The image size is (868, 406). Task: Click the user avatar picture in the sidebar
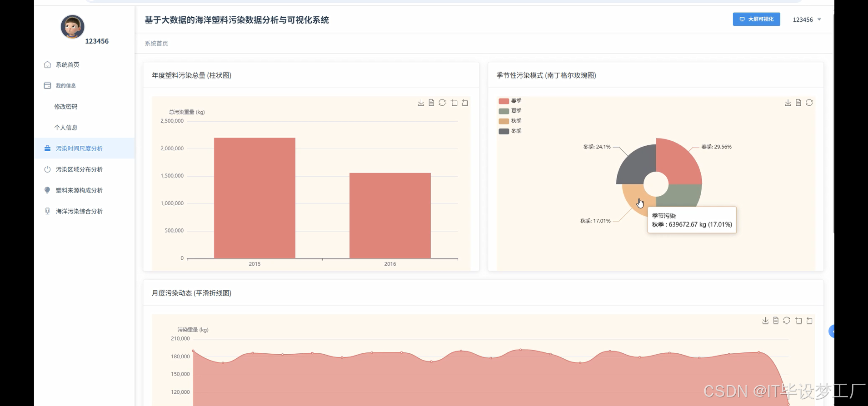(x=72, y=26)
